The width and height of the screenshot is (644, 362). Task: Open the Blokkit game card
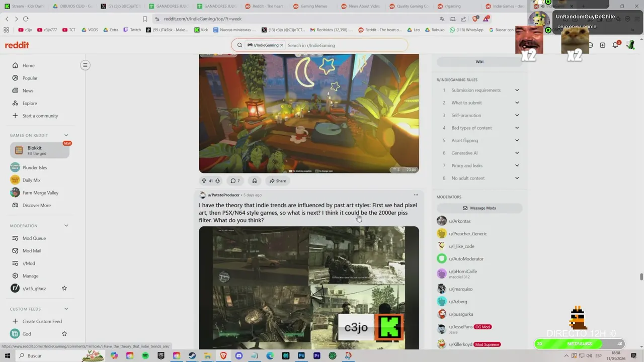[40, 150]
